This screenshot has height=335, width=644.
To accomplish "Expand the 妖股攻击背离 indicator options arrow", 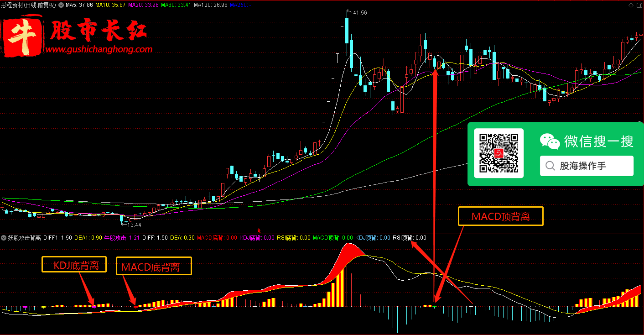I will pos(4,238).
